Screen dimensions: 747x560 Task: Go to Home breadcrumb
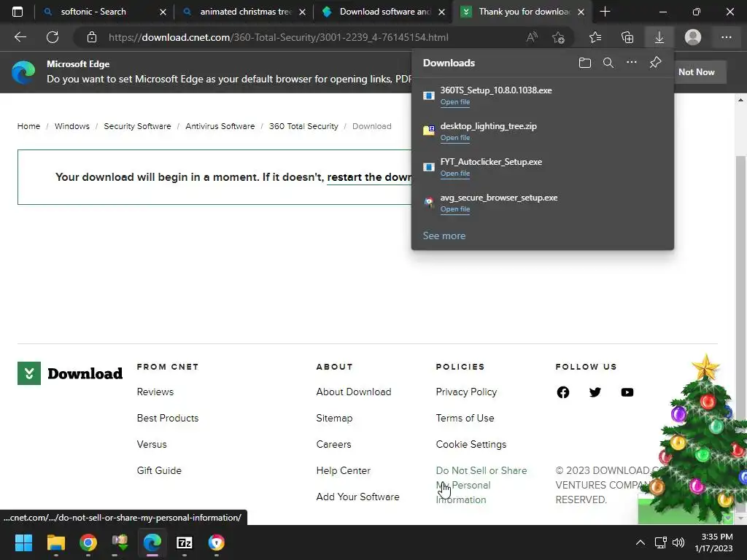tap(28, 126)
